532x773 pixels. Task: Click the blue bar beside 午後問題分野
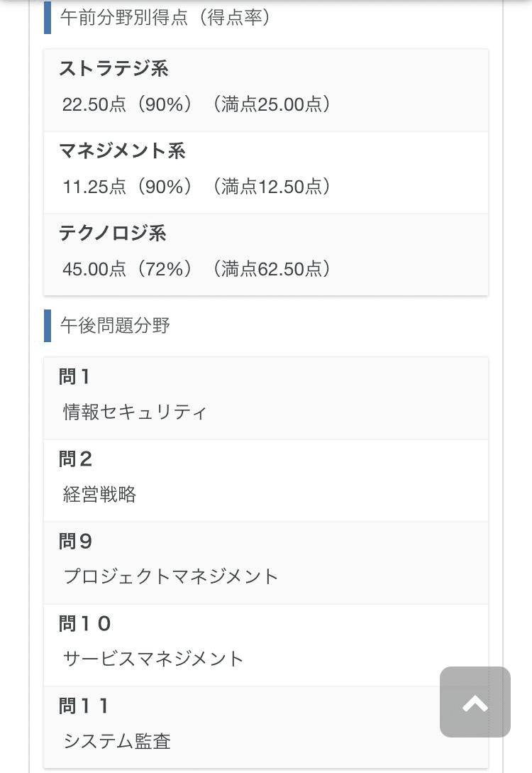coord(48,326)
